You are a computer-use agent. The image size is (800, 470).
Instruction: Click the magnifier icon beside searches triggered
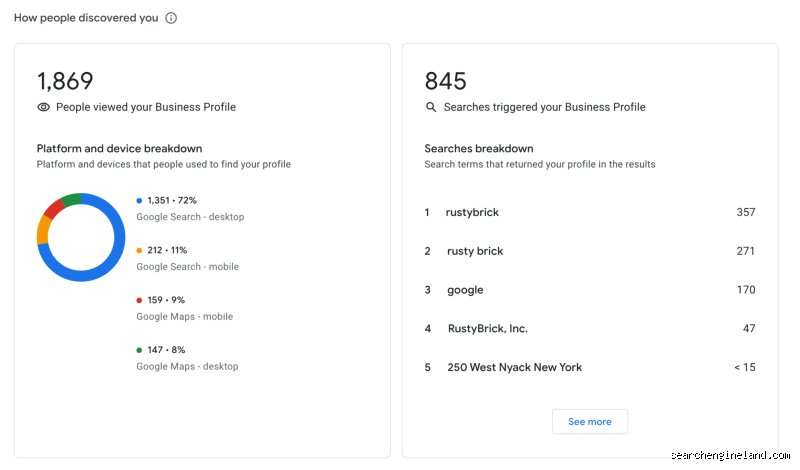pos(431,107)
